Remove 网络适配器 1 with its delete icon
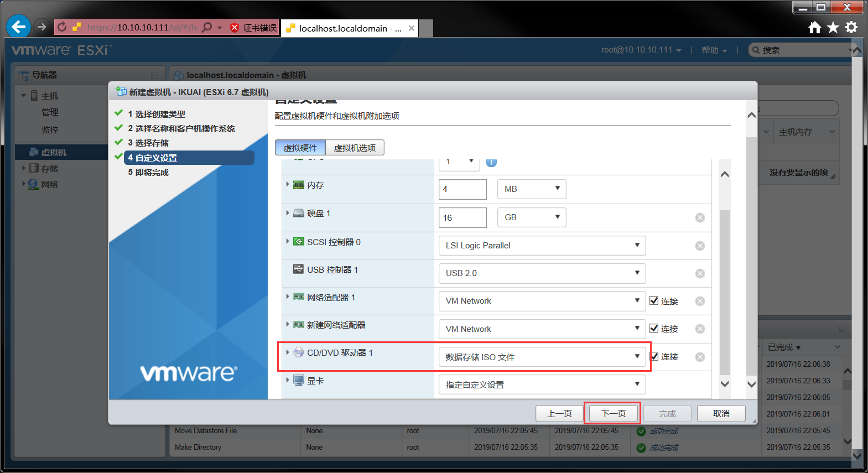The image size is (868, 473). [700, 301]
